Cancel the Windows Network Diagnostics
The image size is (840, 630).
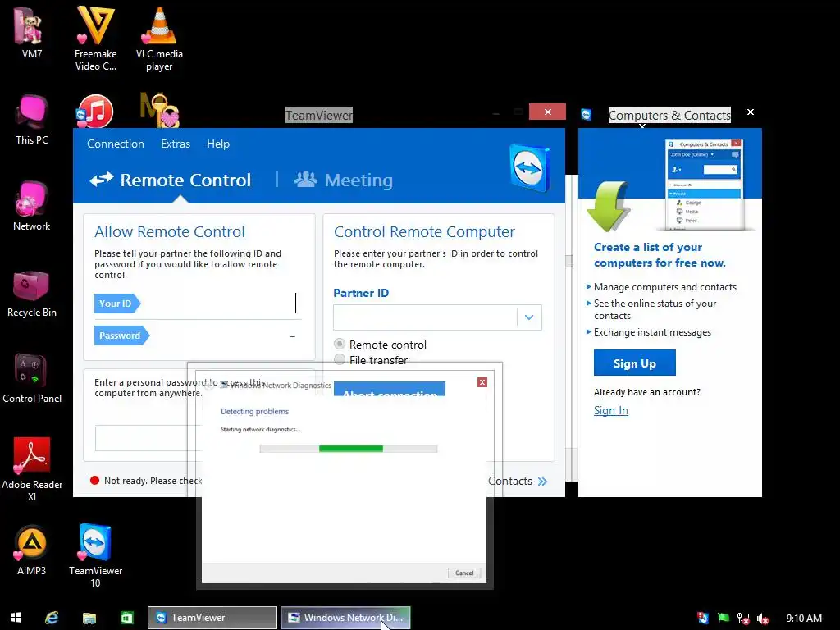(464, 573)
